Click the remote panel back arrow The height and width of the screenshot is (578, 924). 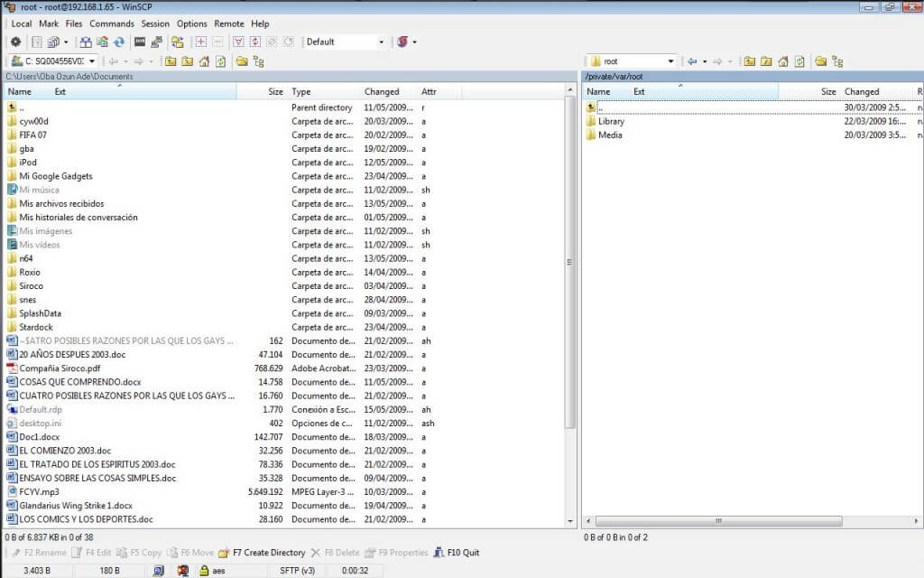pyautogui.click(x=692, y=61)
